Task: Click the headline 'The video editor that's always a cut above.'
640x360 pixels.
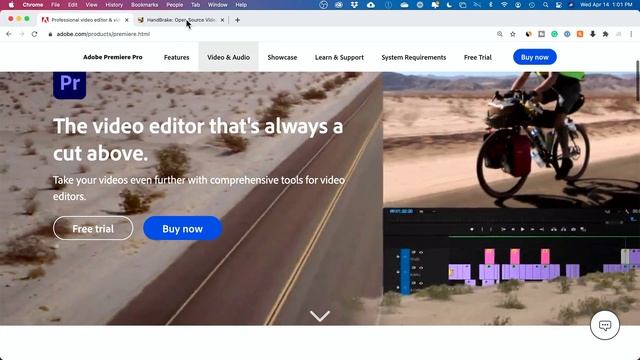Action: point(198,140)
